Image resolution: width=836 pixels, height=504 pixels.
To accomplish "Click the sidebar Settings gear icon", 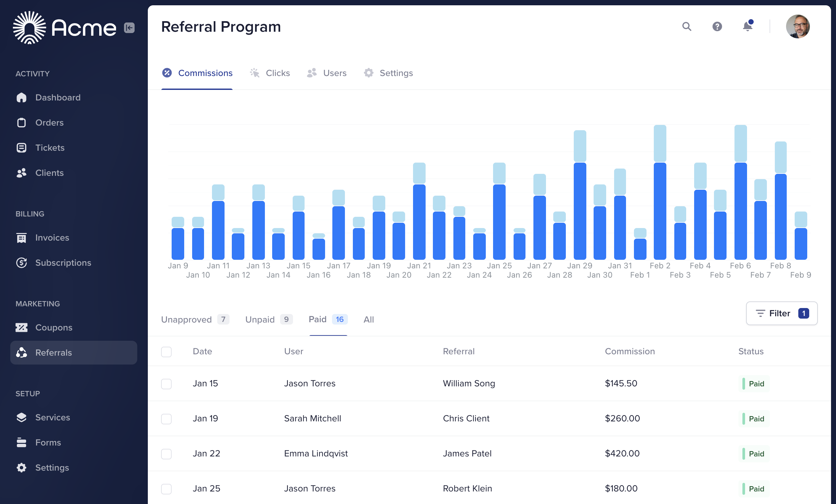I will [x=21, y=468].
